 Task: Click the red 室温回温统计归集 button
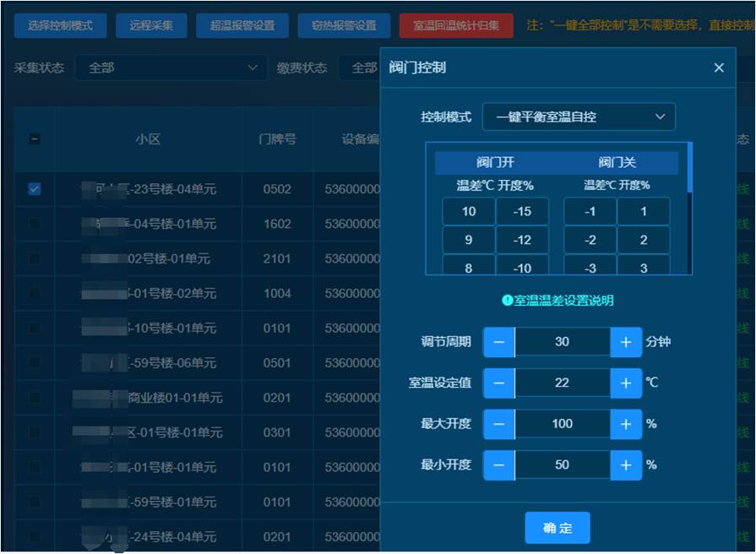456,25
